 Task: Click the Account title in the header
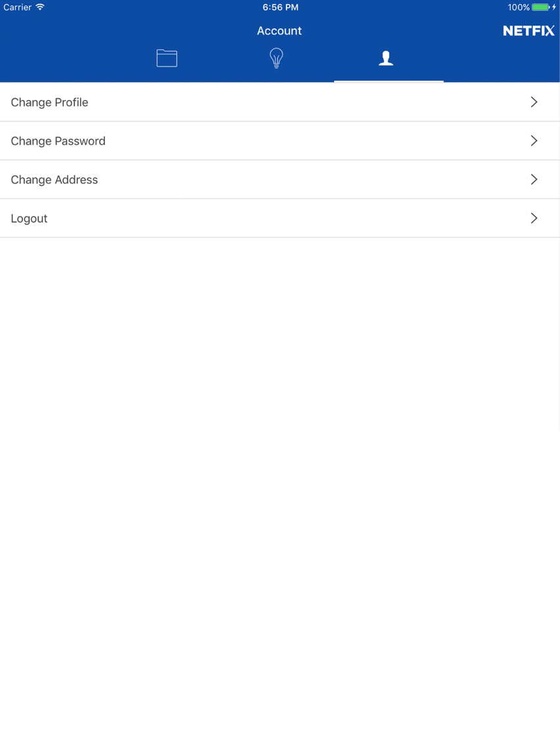pyautogui.click(x=279, y=31)
